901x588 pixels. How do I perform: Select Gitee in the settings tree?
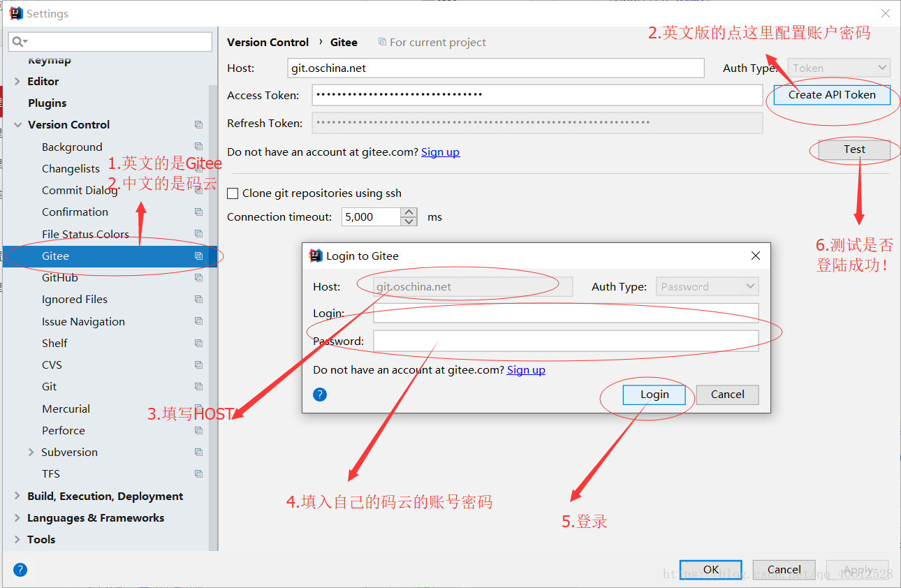click(110, 256)
